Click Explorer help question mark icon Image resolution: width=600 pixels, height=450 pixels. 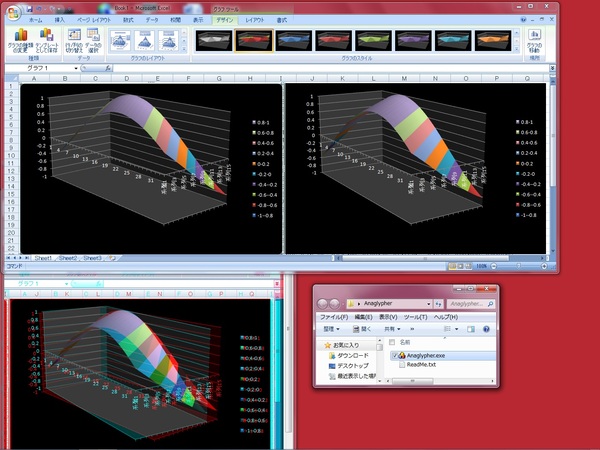[486, 327]
